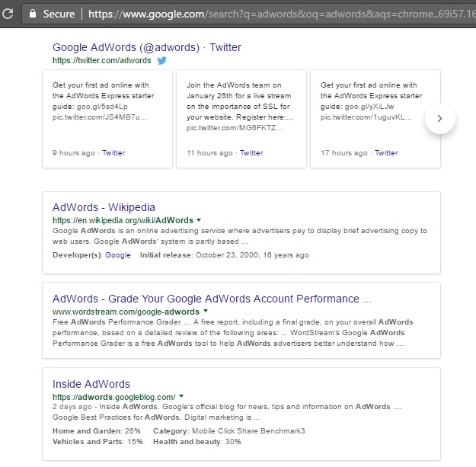This screenshot has width=476, height=467.
Task: Open the SSL live stream tweet card
Action: point(241,119)
